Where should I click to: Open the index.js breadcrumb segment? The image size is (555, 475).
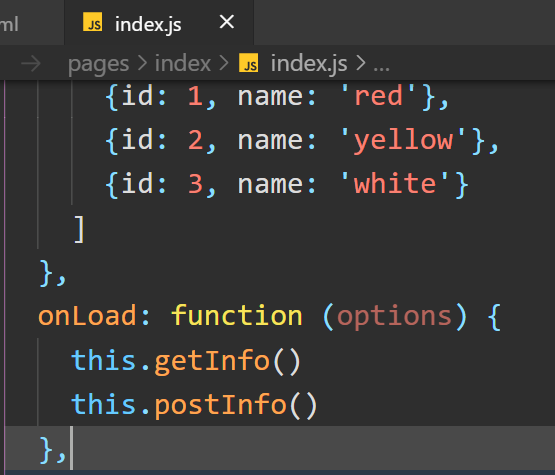pos(309,64)
